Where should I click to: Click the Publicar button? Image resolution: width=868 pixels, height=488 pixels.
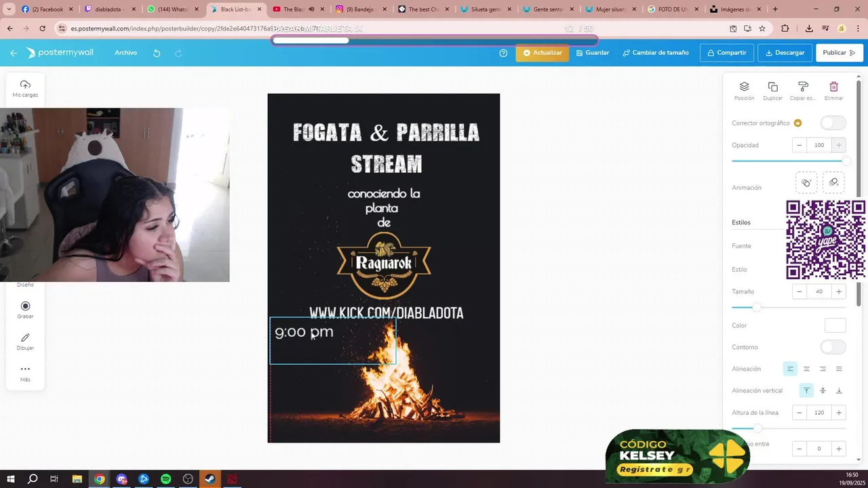840,53
